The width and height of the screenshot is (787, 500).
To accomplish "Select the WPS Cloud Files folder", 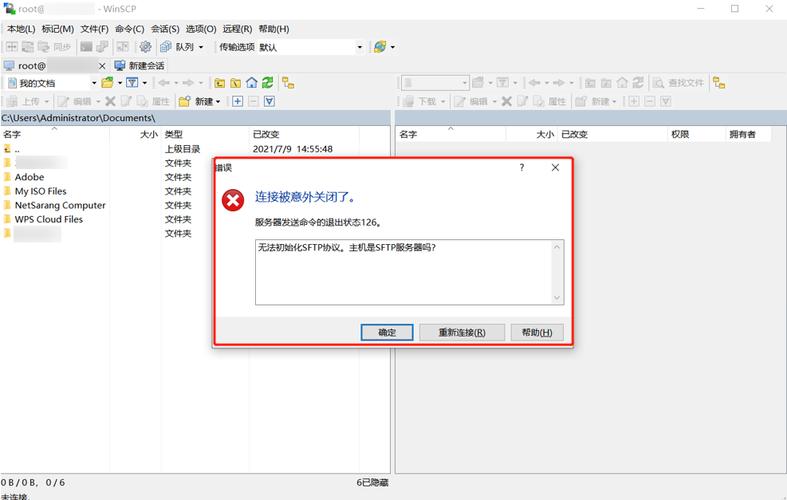I will (x=48, y=219).
